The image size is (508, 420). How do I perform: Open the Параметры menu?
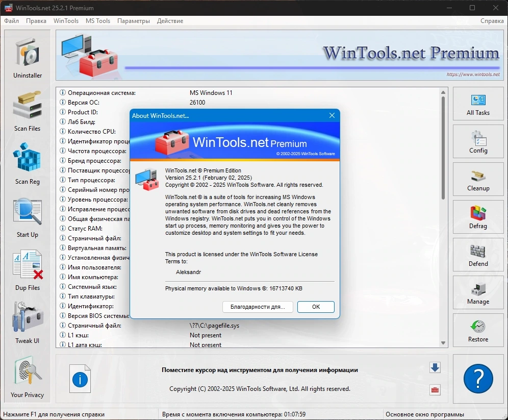[134, 21]
